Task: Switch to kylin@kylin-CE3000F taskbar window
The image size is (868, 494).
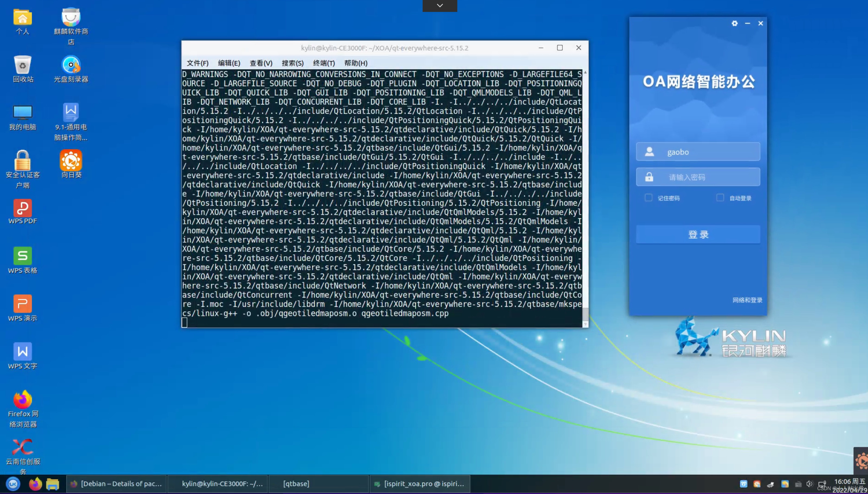Action: (218, 484)
